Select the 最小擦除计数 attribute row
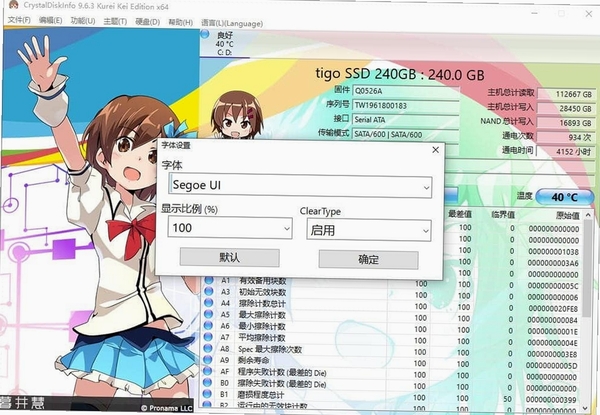Viewport: 600px width, 415px height. click(392, 328)
